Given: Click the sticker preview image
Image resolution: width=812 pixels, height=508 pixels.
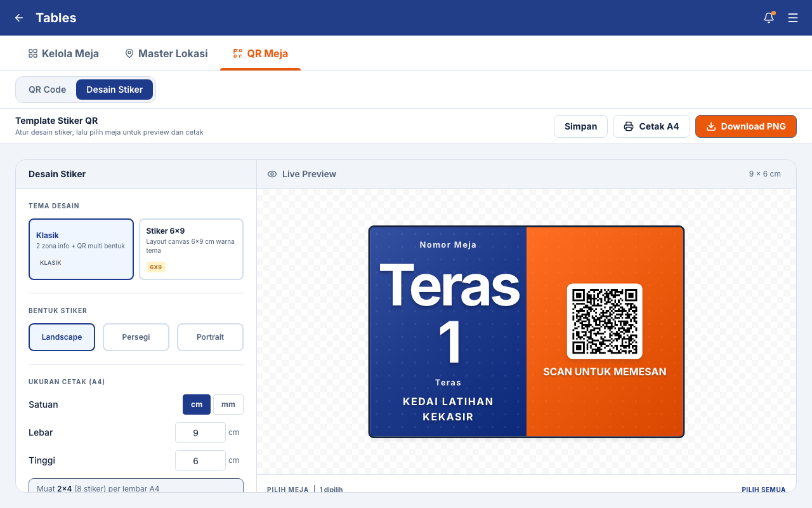Looking at the screenshot, I should (527, 332).
